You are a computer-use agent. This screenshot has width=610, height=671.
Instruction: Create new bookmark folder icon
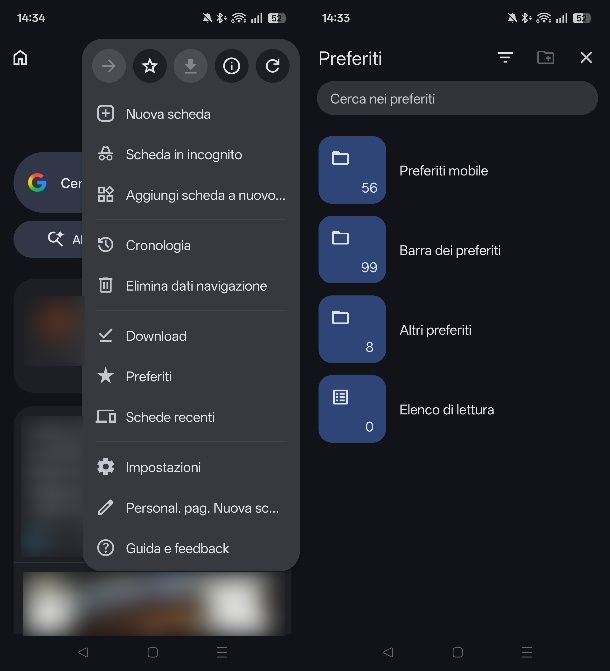[x=545, y=57]
